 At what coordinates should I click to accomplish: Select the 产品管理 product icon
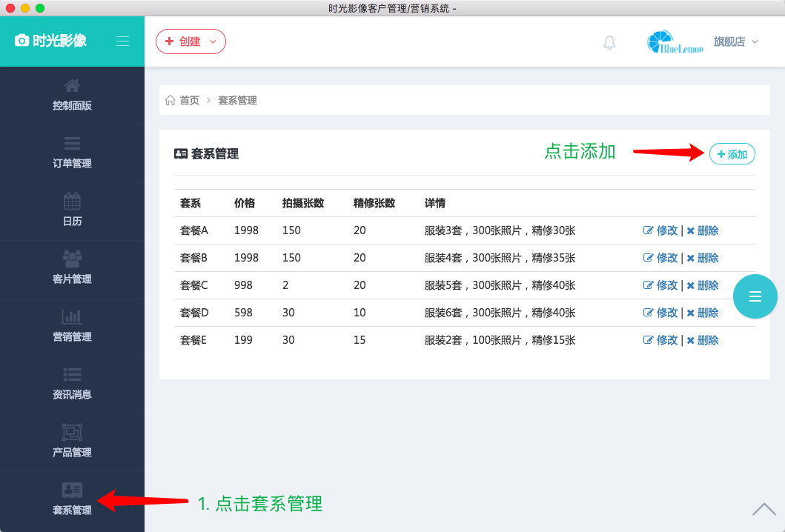pos(72,431)
